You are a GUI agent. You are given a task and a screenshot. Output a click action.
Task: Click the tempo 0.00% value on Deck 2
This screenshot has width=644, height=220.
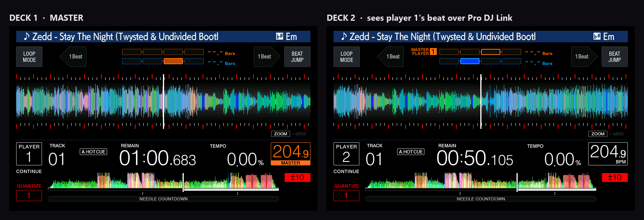[x=563, y=159]
